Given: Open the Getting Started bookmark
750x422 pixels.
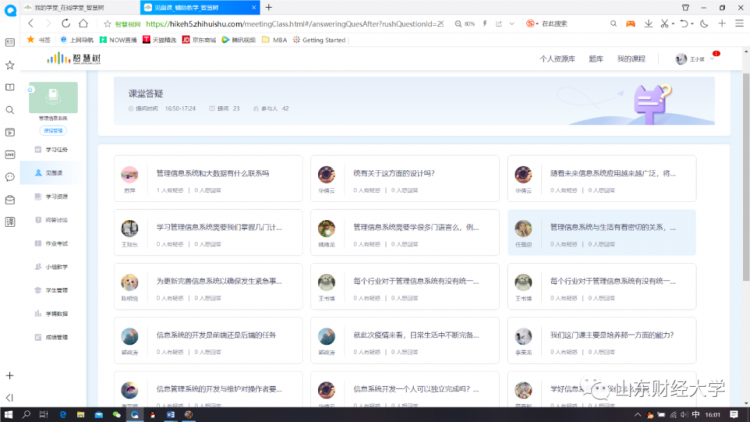Looking at the screenshot, I should pos(319,40).
